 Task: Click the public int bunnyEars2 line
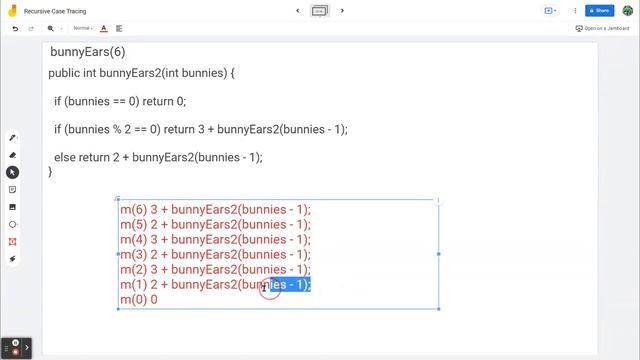coord(141,73)
